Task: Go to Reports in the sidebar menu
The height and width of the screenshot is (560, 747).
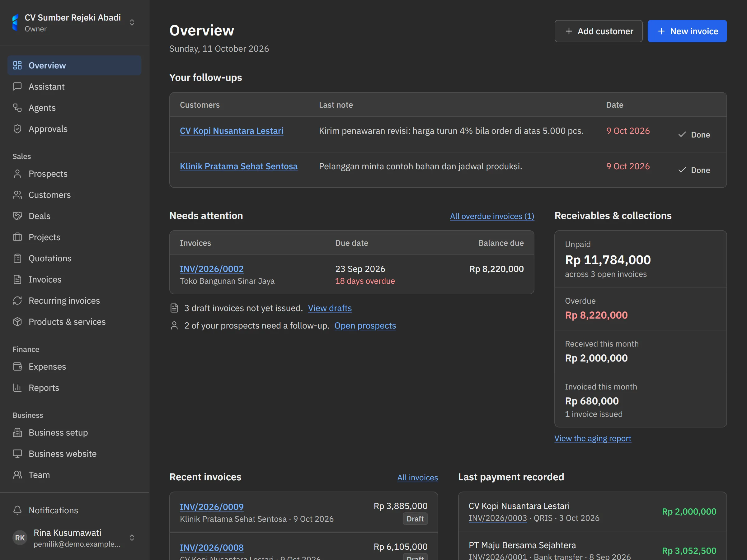Action: pyautogui.click(x=74, y=388)
